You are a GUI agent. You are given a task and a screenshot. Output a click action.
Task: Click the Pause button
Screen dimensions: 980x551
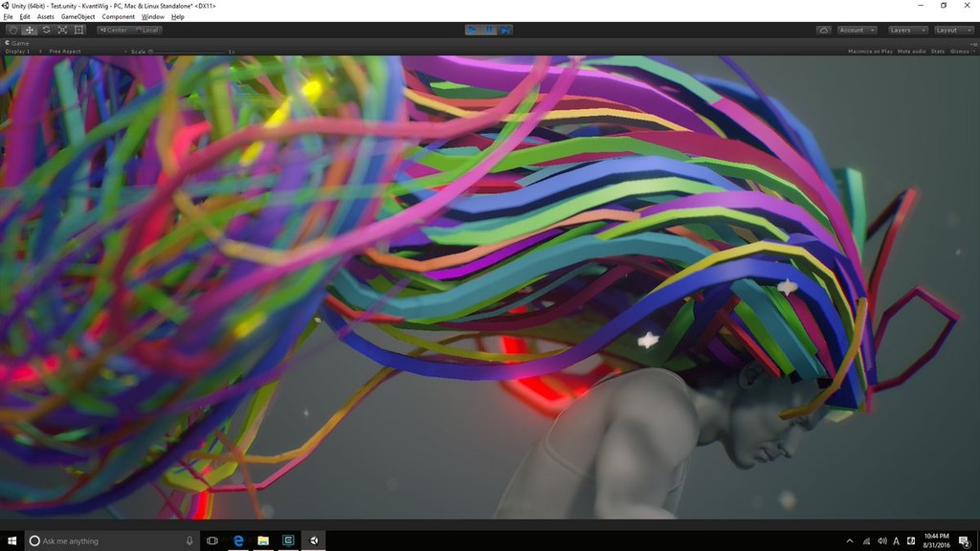[489, 30]
